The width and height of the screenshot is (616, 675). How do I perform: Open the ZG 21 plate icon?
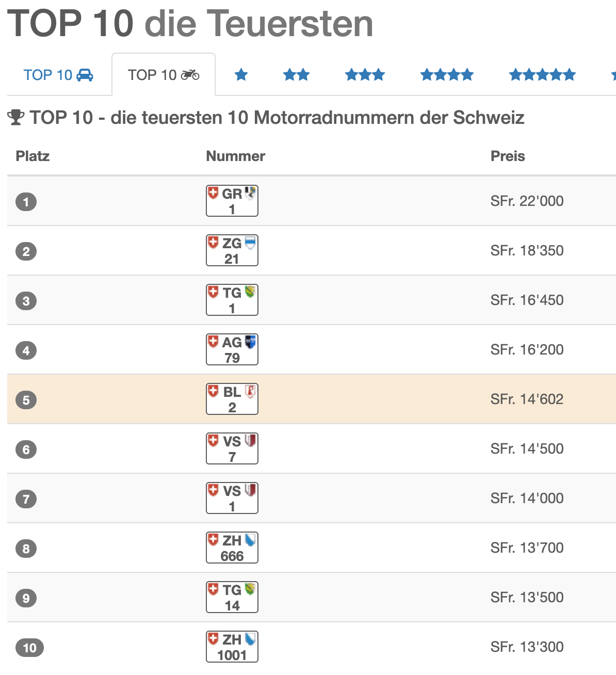click(x=232, y=250)
